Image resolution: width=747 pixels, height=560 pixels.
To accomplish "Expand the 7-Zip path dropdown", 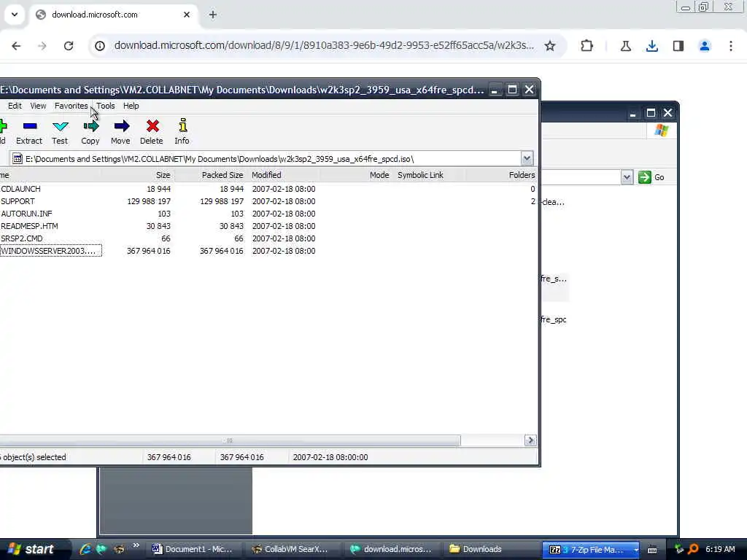I will point(527,158).
